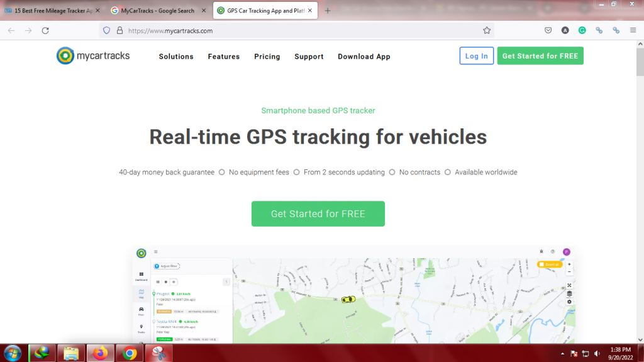This screenshot has height=362, width=644.
Task: Click header Get Started for FREE button
Action: [540, 56]
